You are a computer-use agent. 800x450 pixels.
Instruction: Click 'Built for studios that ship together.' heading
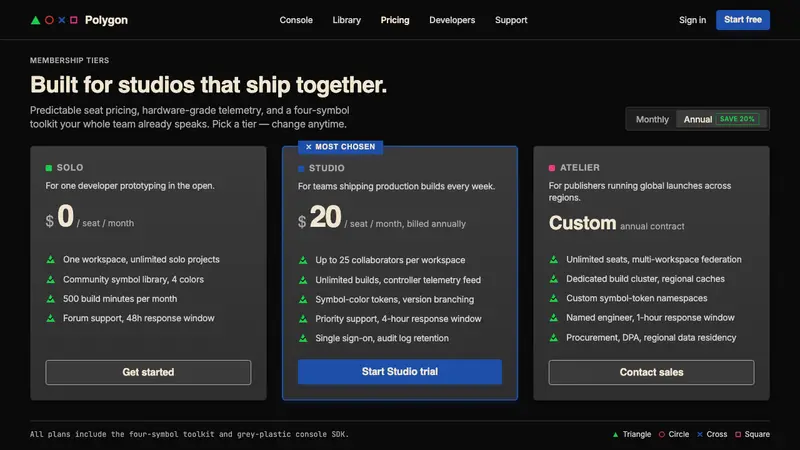[208, 85]
